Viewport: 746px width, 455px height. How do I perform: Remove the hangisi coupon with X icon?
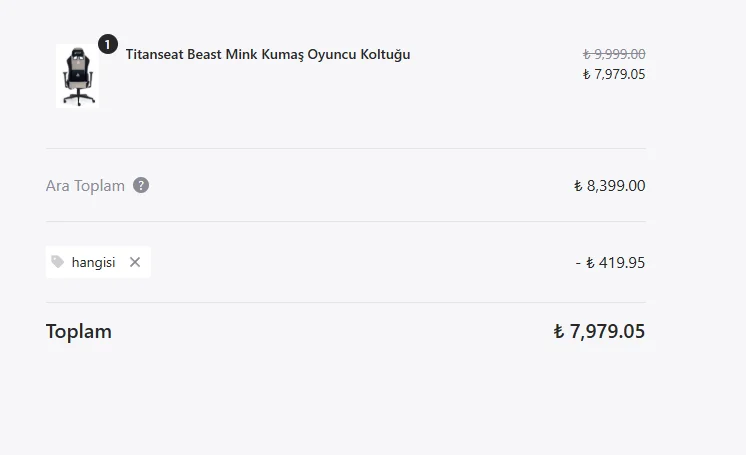point(135,262)
